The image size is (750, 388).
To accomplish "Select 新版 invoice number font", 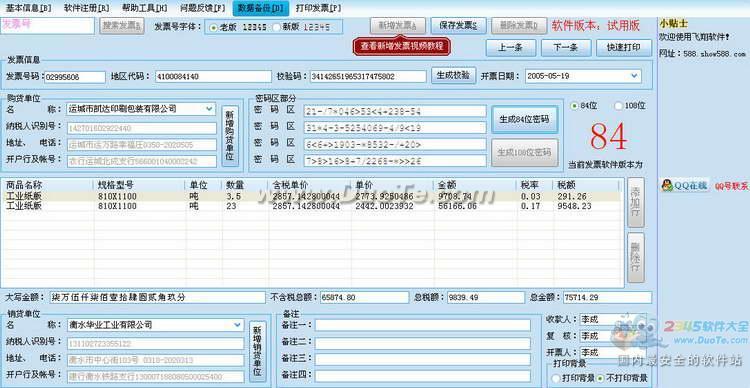I will click(276, 27).
